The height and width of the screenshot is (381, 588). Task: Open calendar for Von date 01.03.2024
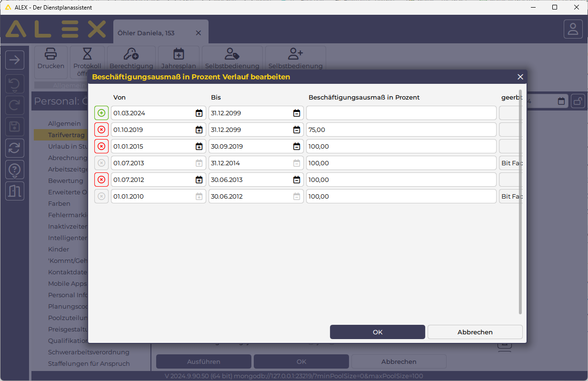[x=199, y=113]
